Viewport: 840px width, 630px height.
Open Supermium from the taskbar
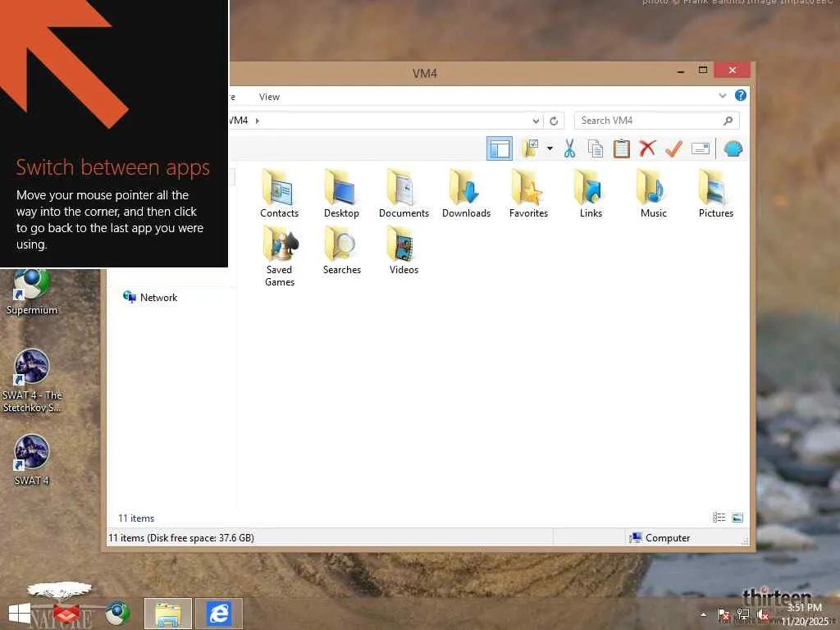click(116, 614)
